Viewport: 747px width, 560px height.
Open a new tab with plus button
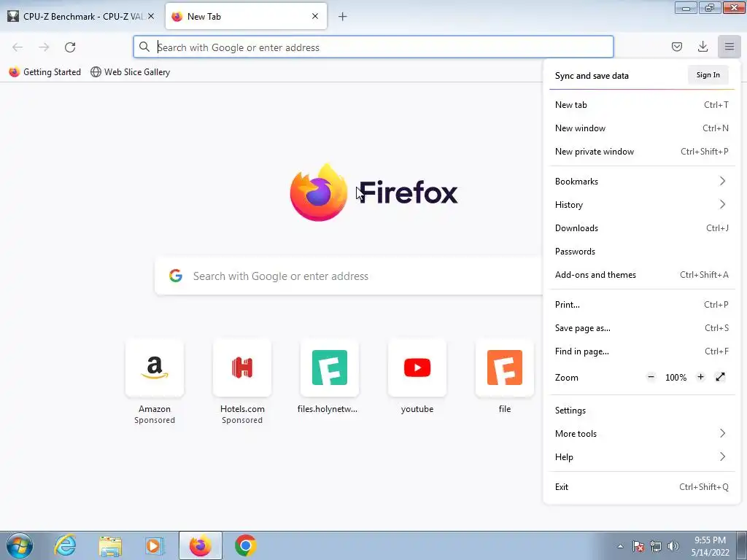tap(343, 17)
